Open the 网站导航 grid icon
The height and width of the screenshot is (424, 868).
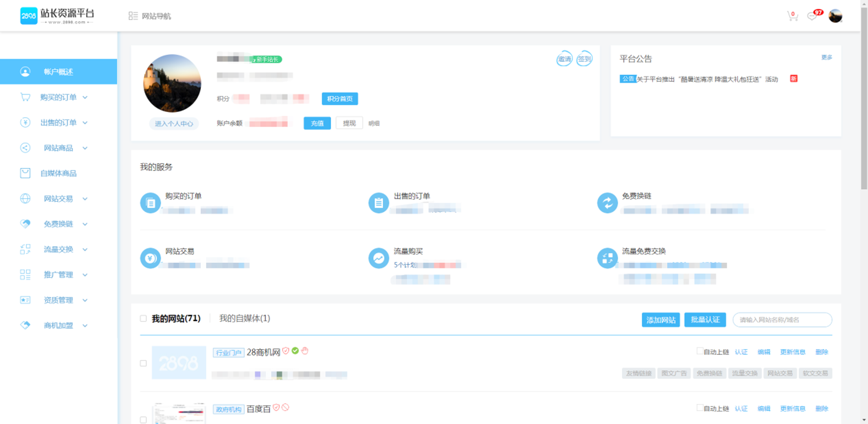[133, 16]
